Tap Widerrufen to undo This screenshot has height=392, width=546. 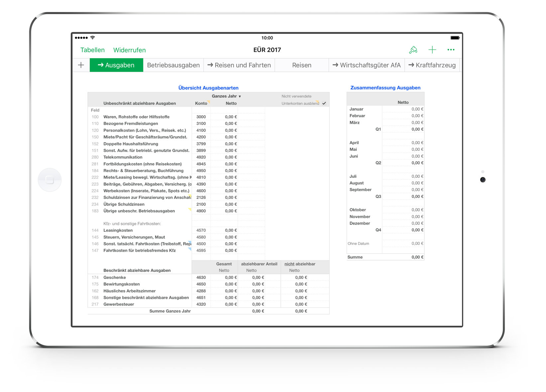(129, 50)
